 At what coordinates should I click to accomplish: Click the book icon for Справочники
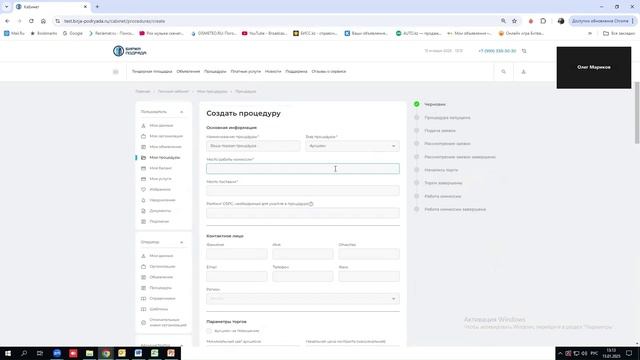143,298
